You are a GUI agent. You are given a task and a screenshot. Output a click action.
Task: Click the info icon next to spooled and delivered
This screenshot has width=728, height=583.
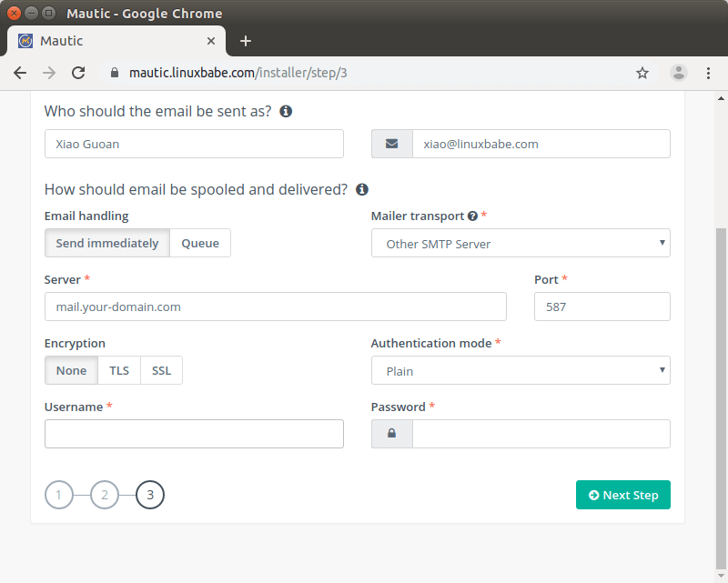[362, 189]
